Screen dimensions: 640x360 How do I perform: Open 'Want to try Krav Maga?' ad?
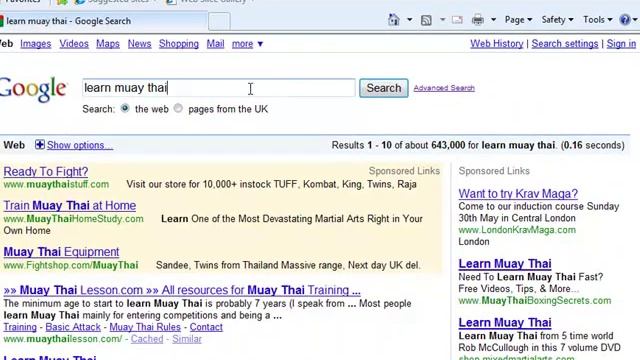(x=518, y=193)
